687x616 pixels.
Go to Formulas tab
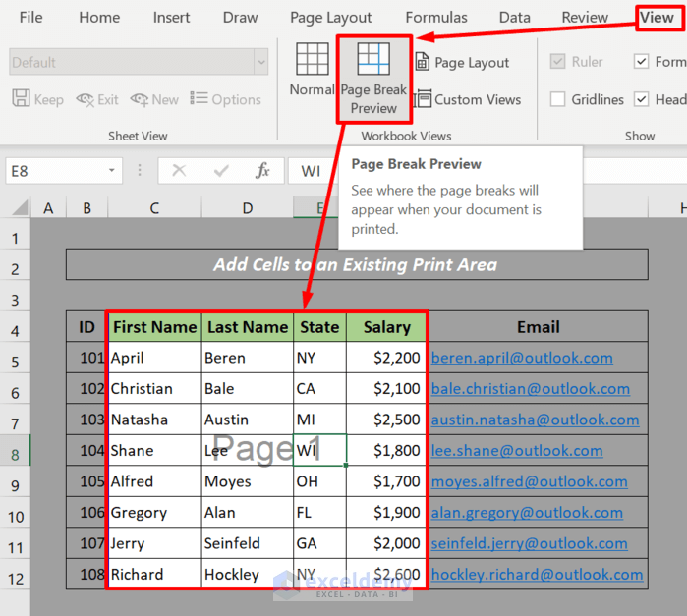pos(436,18)
